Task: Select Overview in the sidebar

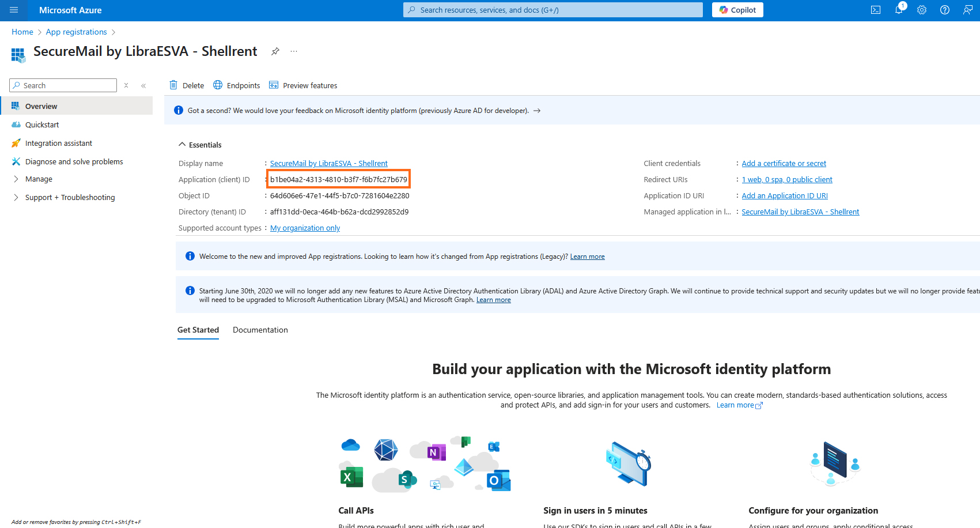Action: (x=77, y=106)
